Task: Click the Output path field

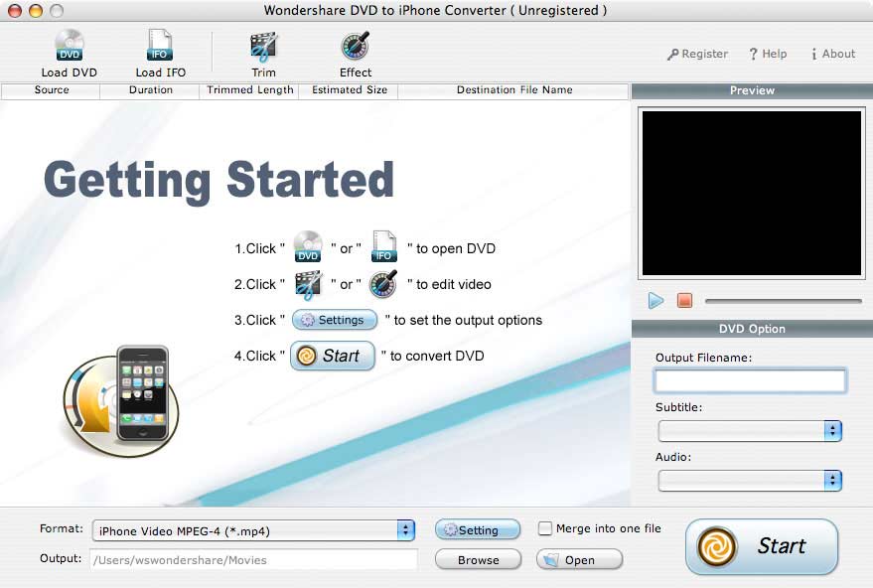Action: 254,559
